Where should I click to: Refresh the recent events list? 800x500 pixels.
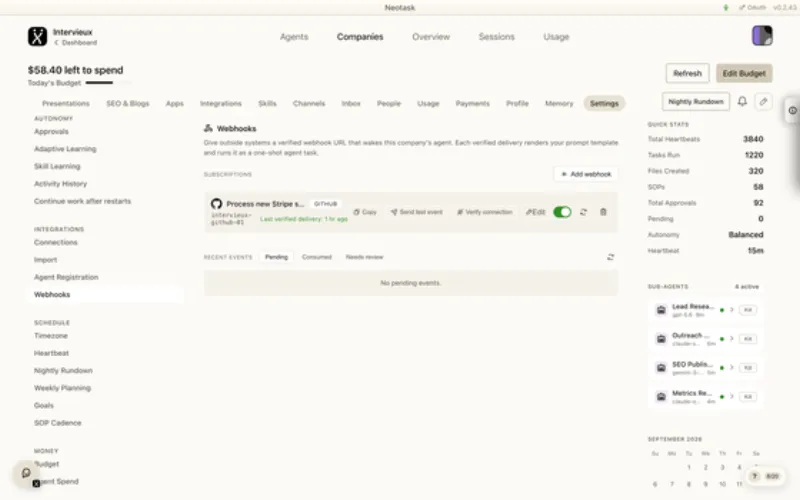click(x=610, y=257)
